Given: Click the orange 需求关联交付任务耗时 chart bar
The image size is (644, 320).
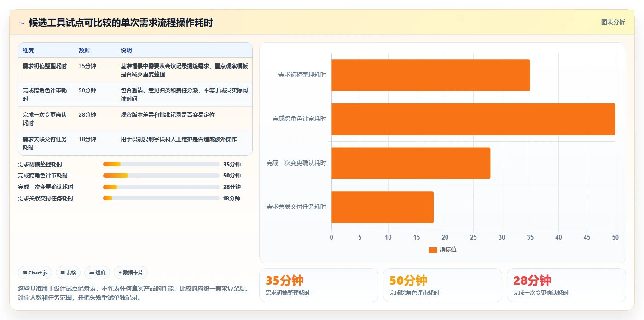Looking at the screenshot, I should (x=383, y=207).
